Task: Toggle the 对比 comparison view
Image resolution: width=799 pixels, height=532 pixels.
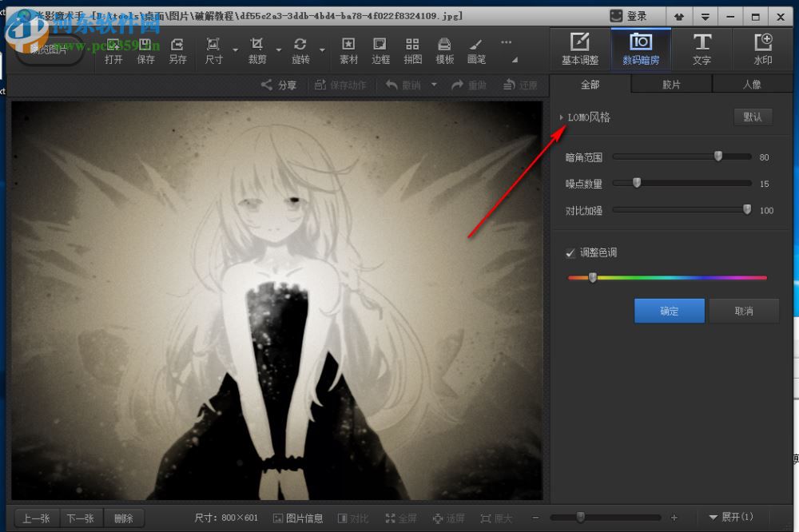Action: 353,518
